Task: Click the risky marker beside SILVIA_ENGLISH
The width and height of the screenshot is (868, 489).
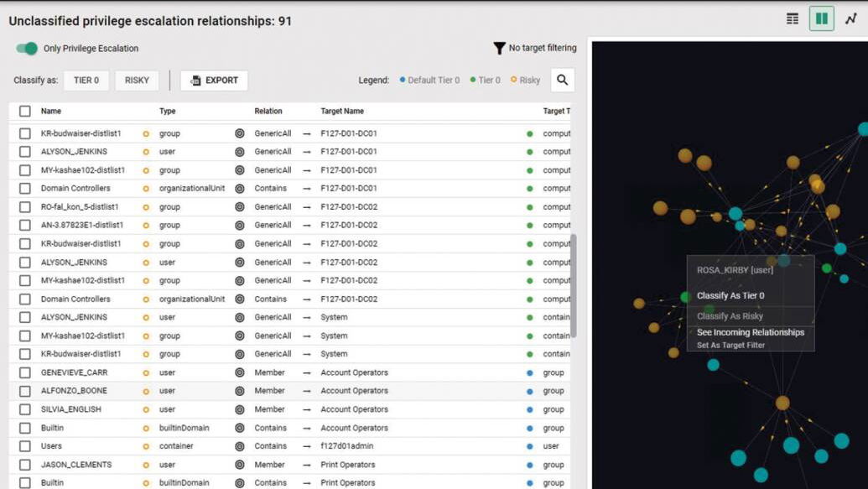Action: click(145, 409)
